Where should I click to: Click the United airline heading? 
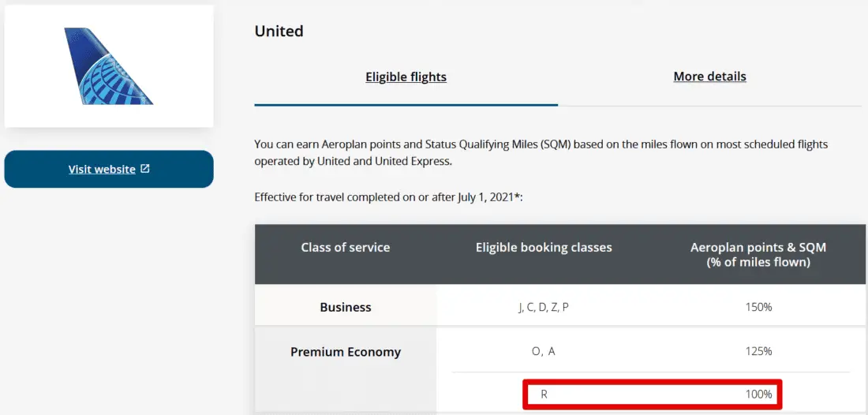[279, 32]
